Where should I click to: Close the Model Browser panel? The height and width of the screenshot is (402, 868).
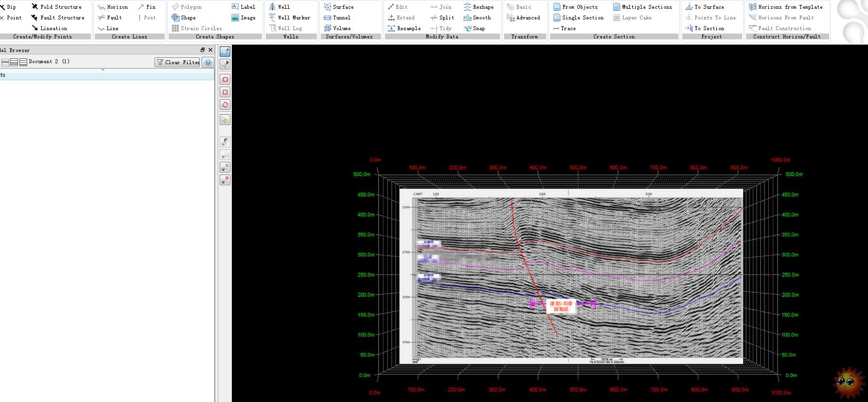[210, 50]
